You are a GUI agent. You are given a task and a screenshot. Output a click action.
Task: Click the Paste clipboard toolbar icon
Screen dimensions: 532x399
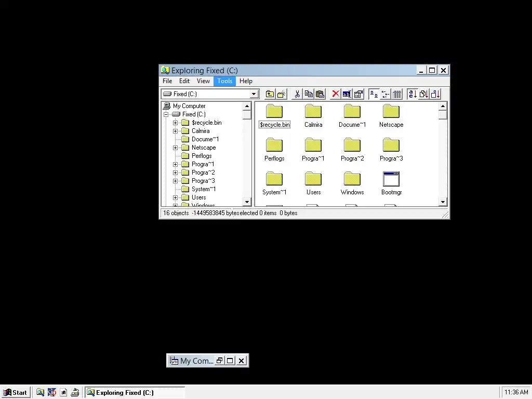point(320,94)
